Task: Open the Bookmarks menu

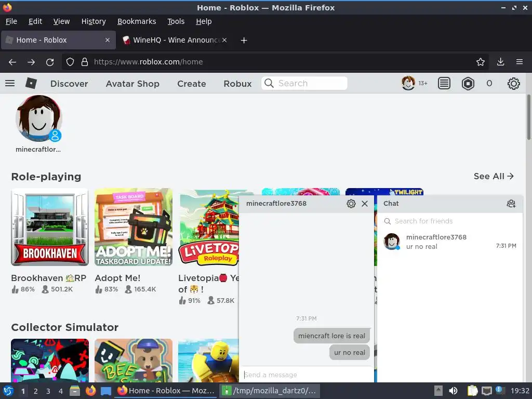Action: (x=137, y=21)
